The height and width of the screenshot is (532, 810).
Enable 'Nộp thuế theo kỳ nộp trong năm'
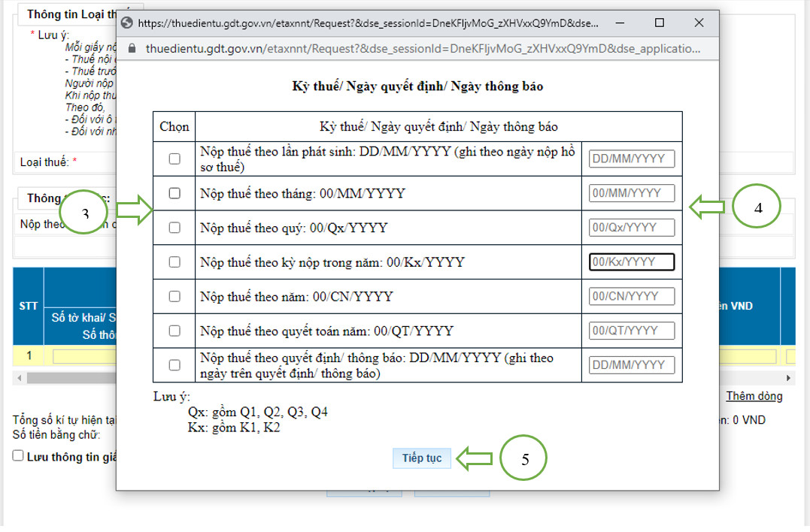click(174, 262)
